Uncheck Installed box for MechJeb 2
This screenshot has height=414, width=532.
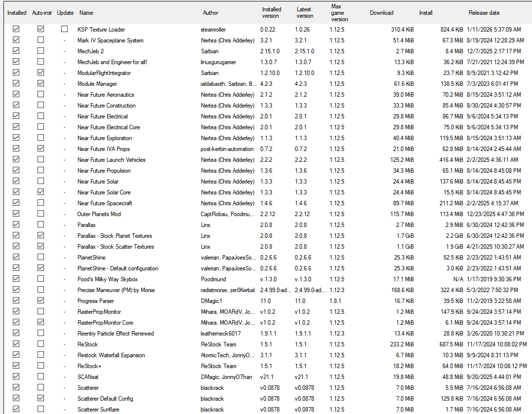click(x=16, y=51)
